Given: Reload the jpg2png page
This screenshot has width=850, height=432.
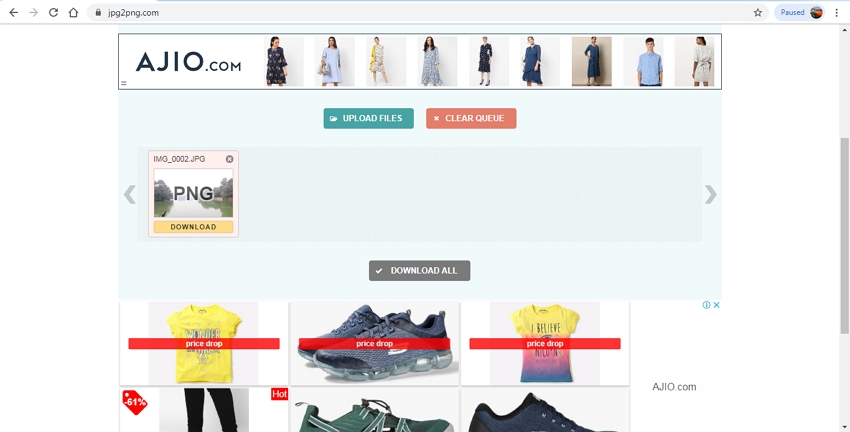Looking at the screenshot, I should pyautogui.click(x=53, y=13).
